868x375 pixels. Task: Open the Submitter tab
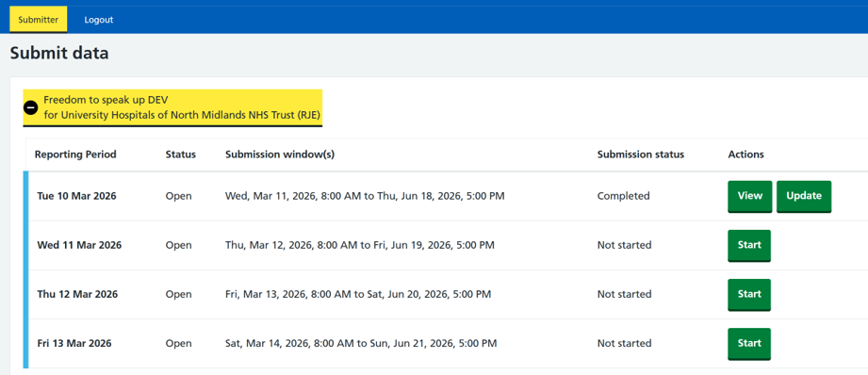(39, 20)
